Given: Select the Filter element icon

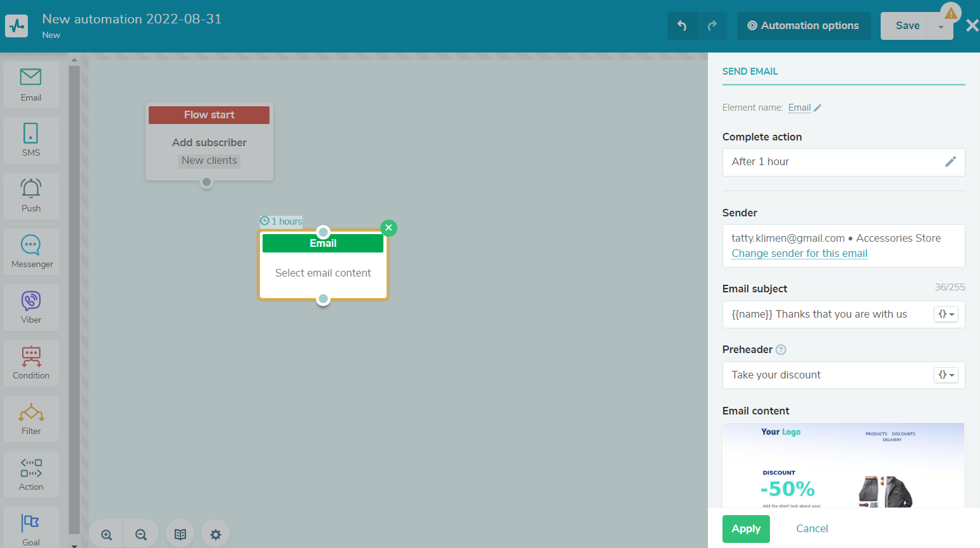Looking at the screenshot, I should [x=31, y=418].
